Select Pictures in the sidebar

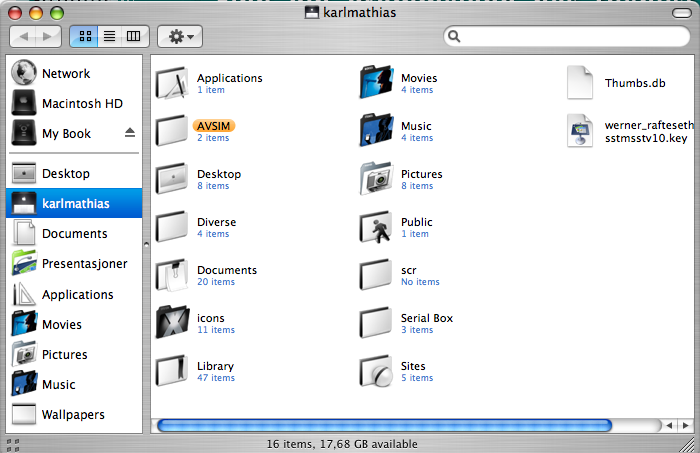(x=74, y=354)
